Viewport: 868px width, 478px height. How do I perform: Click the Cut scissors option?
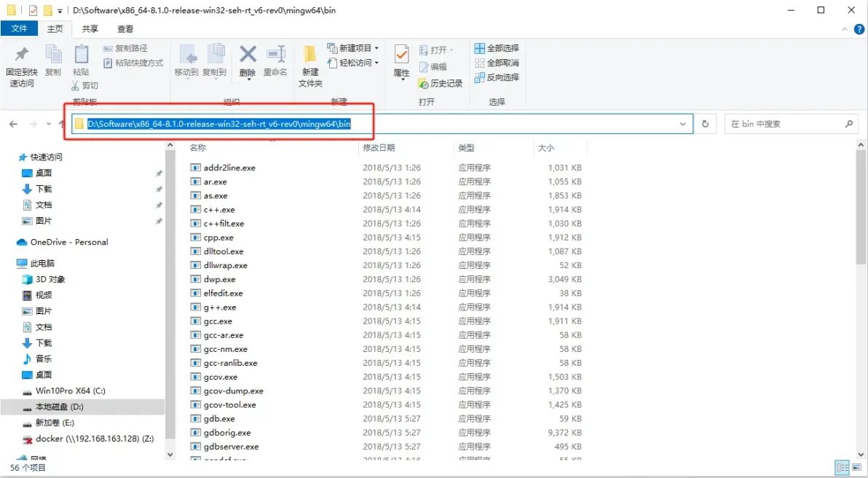point(84,86)
